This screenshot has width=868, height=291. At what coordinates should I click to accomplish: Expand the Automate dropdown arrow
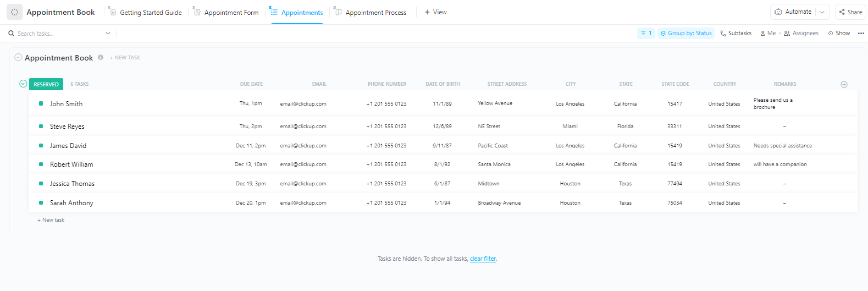(x=822, y=12)
